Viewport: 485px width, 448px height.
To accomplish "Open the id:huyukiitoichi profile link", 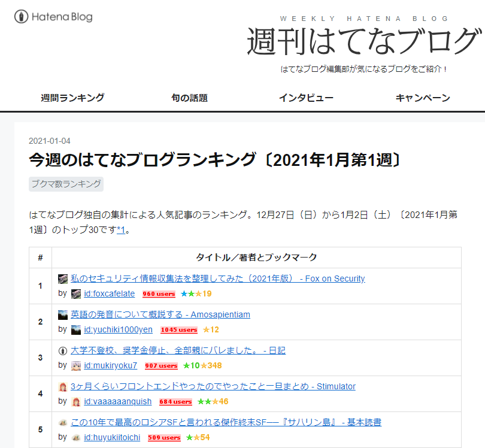I will click(x=112, y=437).
